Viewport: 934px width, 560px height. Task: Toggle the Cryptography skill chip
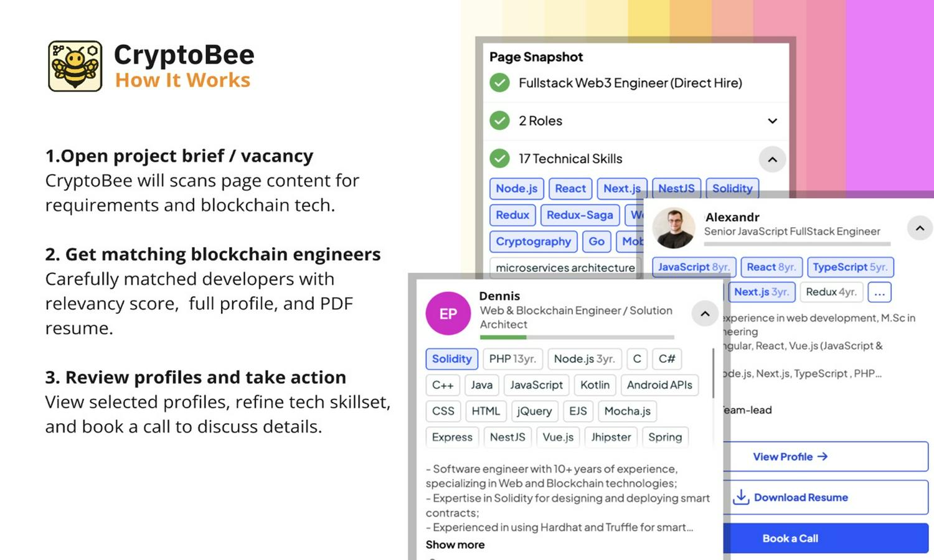(x=534, y=241)
